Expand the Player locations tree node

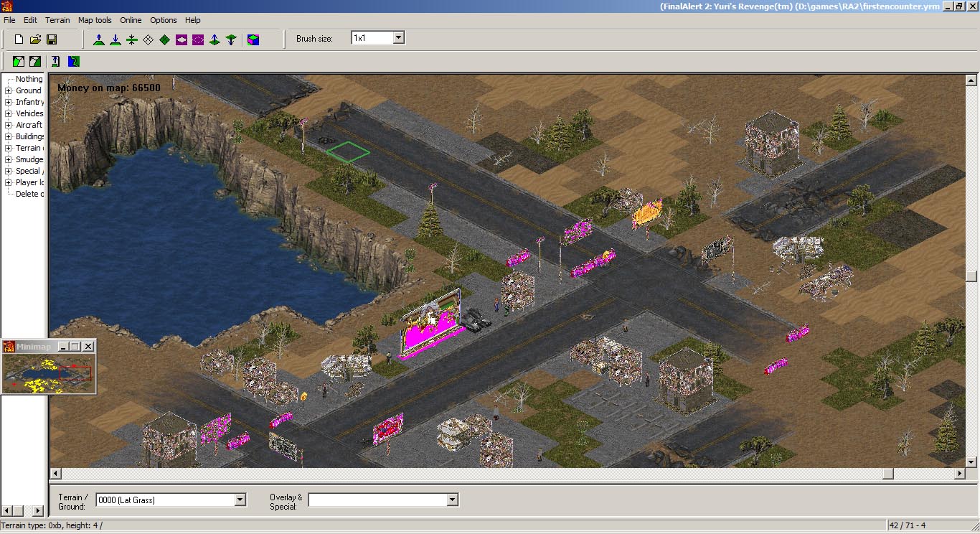click(x=9, y=183)
